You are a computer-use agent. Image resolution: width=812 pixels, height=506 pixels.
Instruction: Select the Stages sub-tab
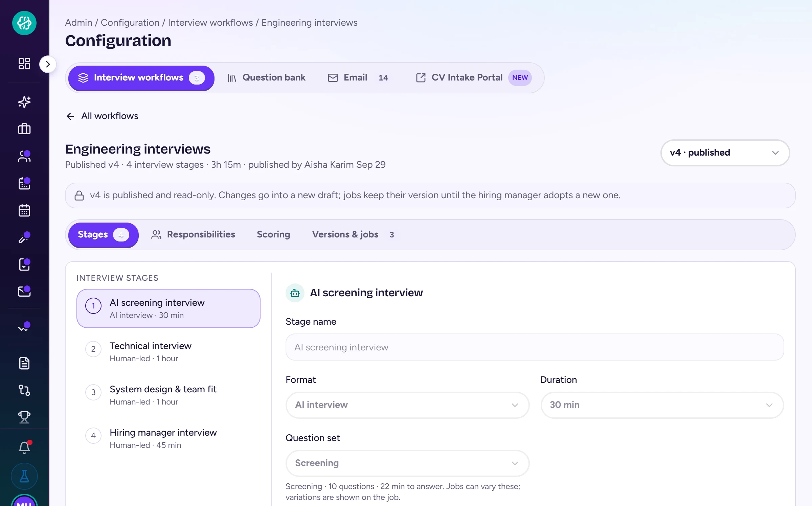click(x=103, y=235)
